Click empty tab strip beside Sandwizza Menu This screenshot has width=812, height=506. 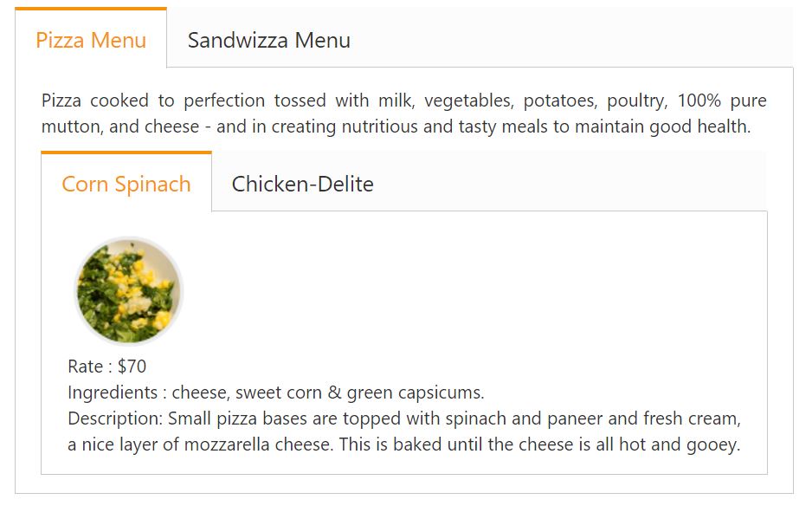point(571,40)
